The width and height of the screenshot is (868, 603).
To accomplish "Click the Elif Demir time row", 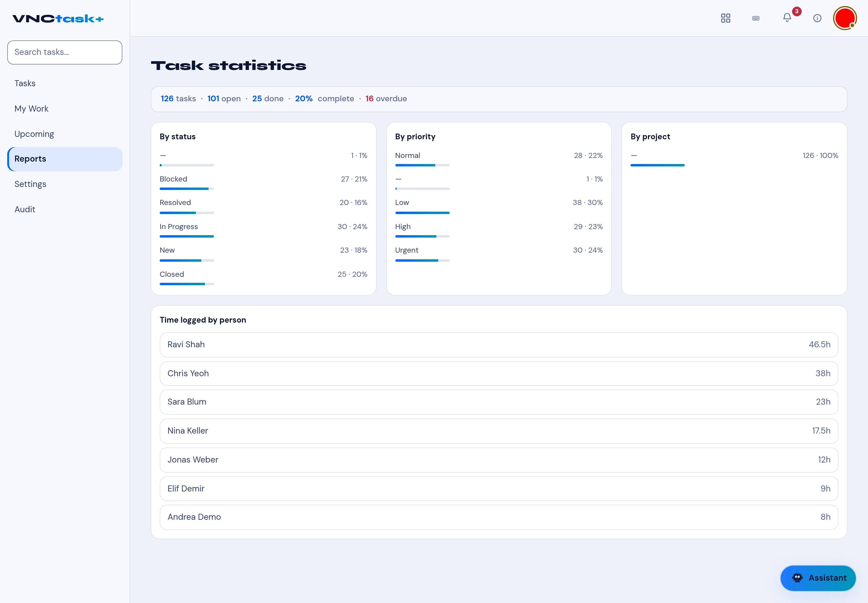I will click(x=498, y=488).
